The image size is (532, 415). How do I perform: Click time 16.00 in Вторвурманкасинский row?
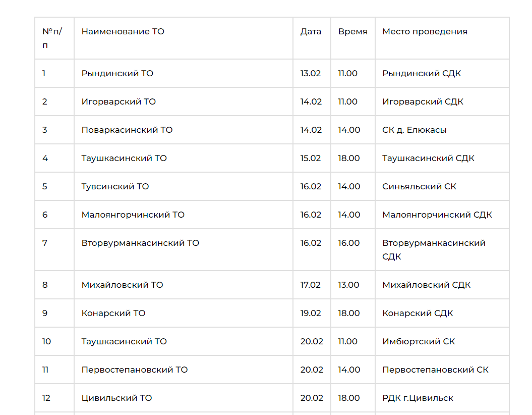[x=349, y=243]
